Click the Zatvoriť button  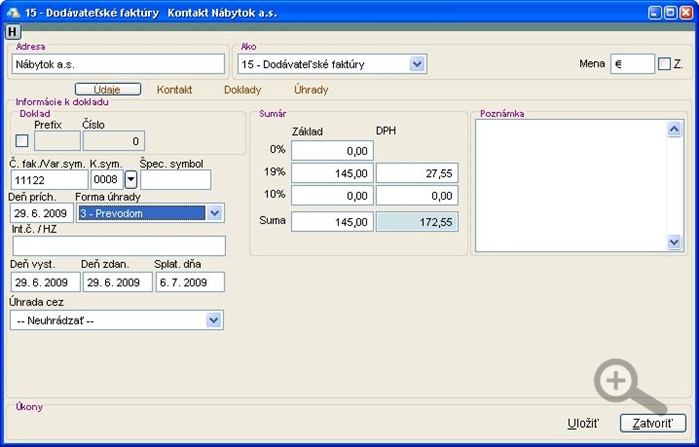pyautogui.click(x=653, y=423)
